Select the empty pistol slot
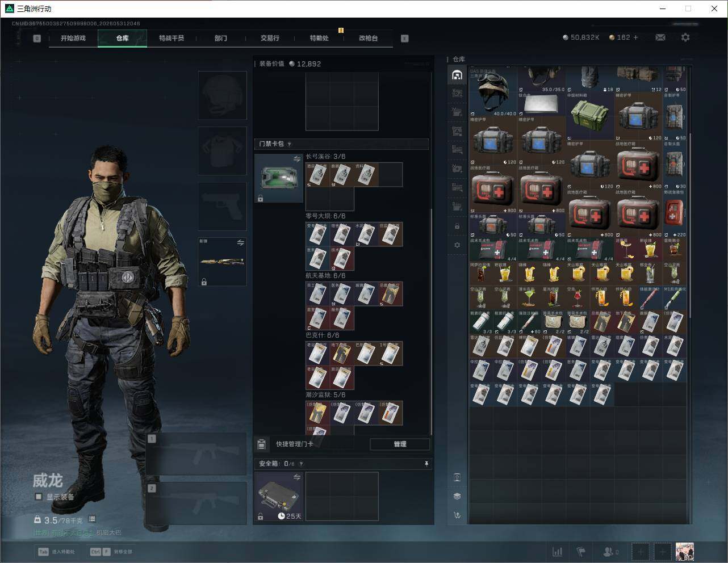Image resolution: width=728 pixels, height=563 pixels. tap(223, 206)
